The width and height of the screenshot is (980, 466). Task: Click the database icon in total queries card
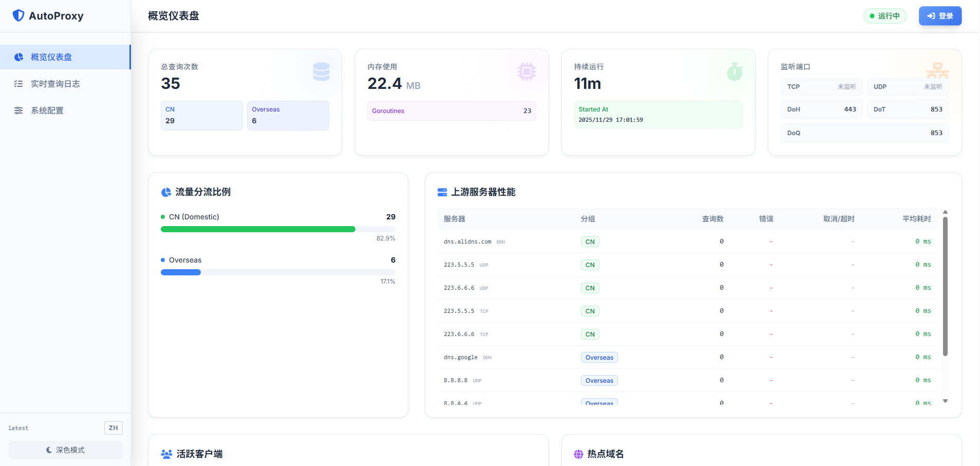click(321, 72)
